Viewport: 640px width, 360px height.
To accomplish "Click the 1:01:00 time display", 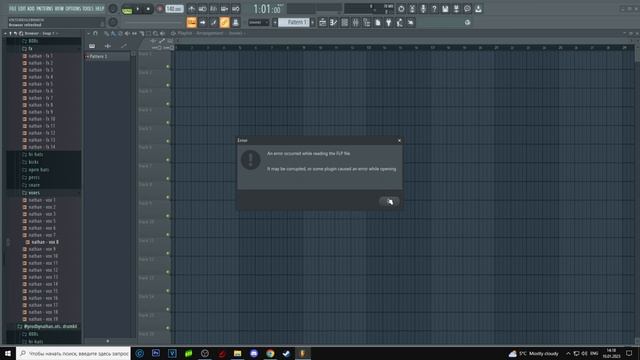I will [267, 9].
